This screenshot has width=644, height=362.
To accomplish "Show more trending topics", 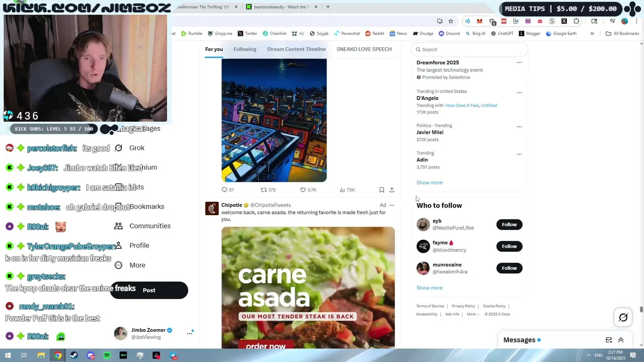I will 429,183.
